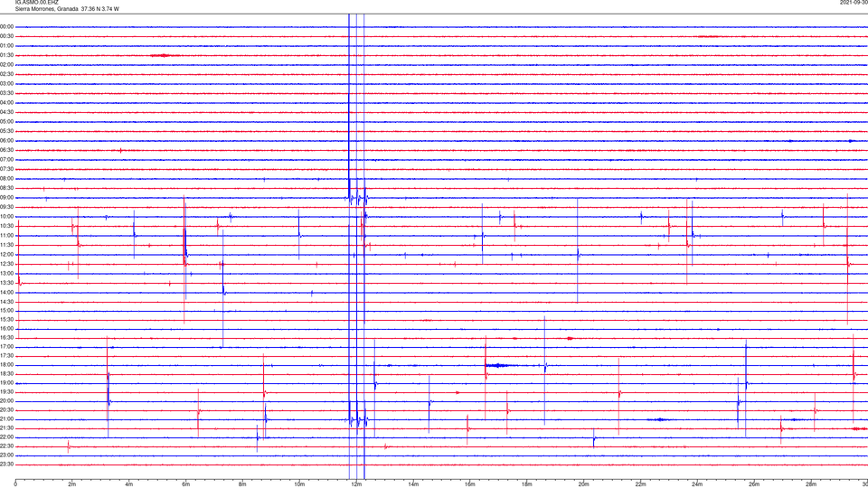Pick the 12m minute-axis label
Screen dimensions: 868x488
(x=356, y=484)
